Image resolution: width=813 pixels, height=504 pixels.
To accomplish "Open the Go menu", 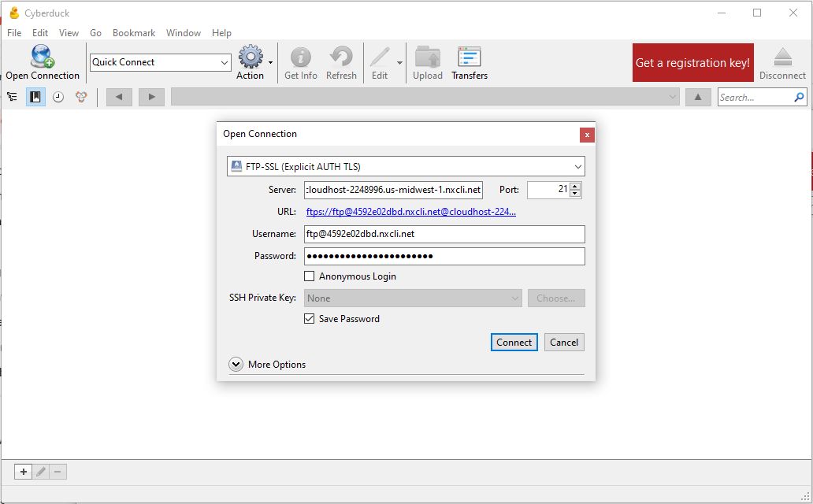I will (x=95, y=32).
